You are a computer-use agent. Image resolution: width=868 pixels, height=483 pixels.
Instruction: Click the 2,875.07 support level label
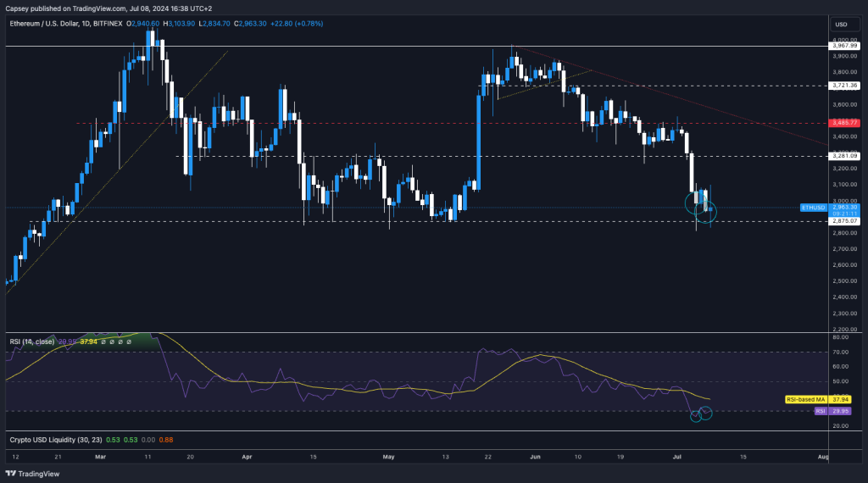tap(845, 221)
